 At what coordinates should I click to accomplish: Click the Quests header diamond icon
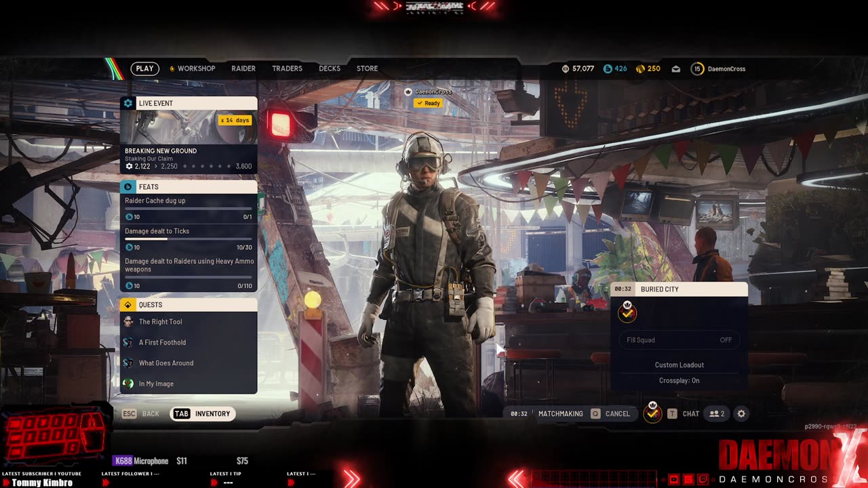click(128, 304)
